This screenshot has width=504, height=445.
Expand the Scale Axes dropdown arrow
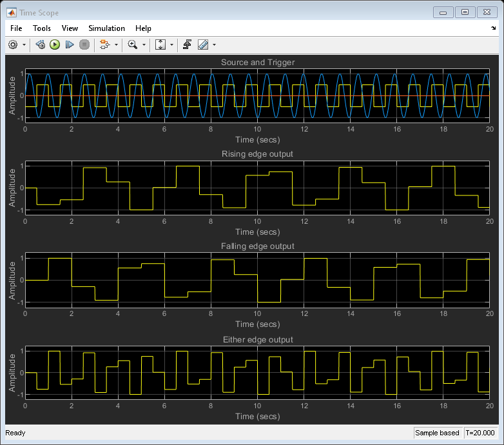tap(171, 44)
